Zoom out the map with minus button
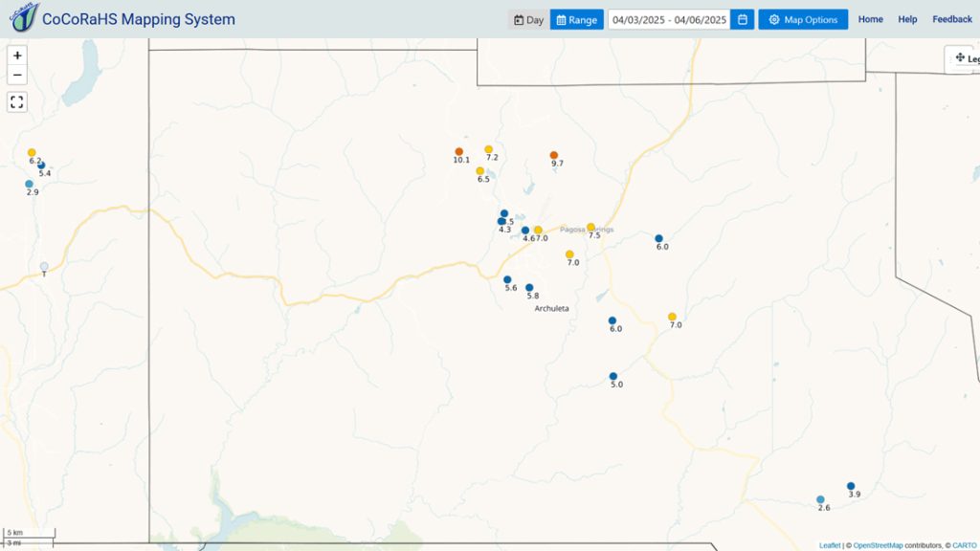Screen dimensions: 980x551 click(17, 75)
